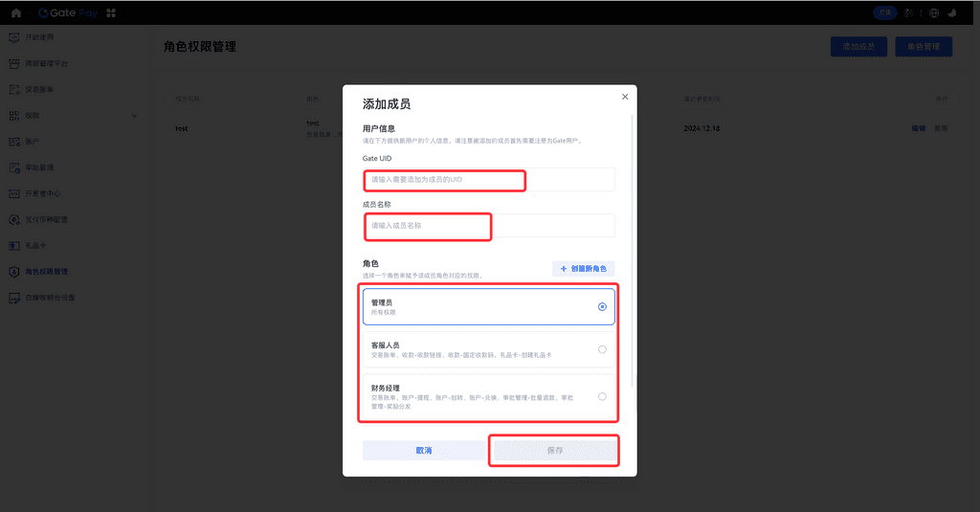The image size is (980, 512).
Task: Click the 取消 cancel button
Action: click(x=423, y=450)
